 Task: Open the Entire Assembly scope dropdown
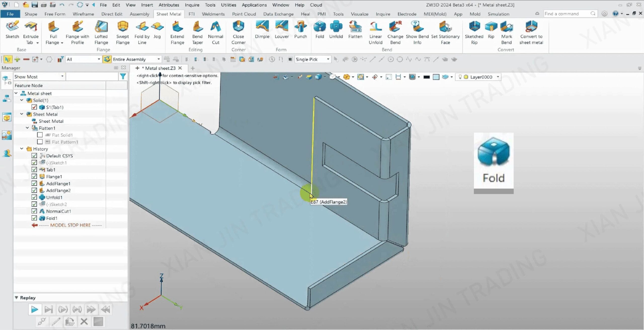pyautogui.click(x=158, y=59)
